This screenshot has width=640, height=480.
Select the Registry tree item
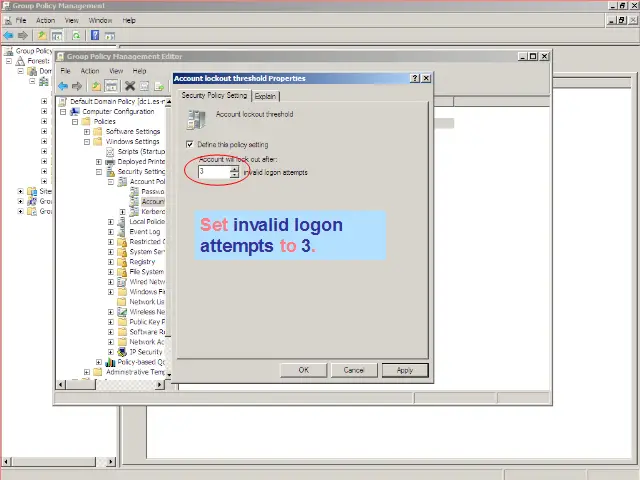coord(142,261)
